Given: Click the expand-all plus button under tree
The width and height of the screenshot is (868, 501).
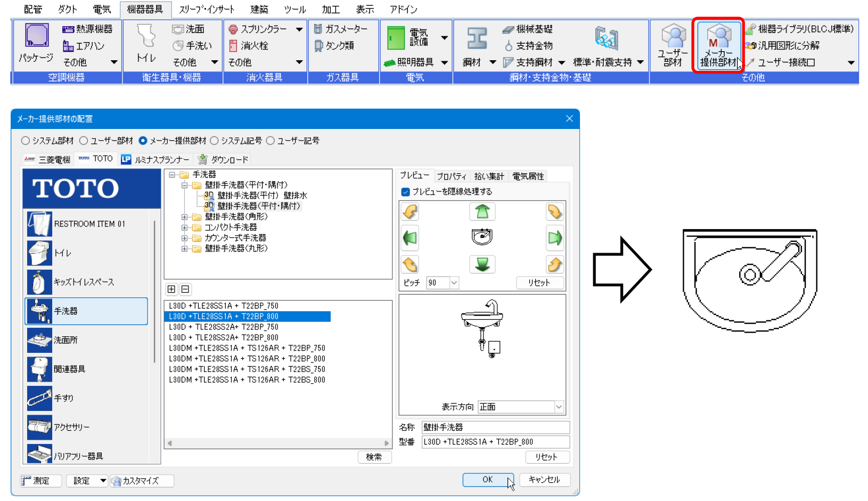Looking at the screenshot, I should [171, 289].
